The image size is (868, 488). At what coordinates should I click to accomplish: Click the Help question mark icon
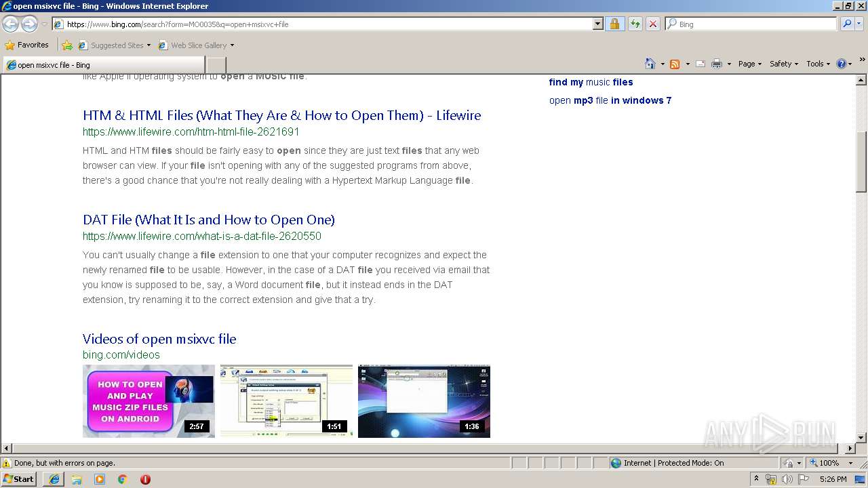(x=842, y=64)
